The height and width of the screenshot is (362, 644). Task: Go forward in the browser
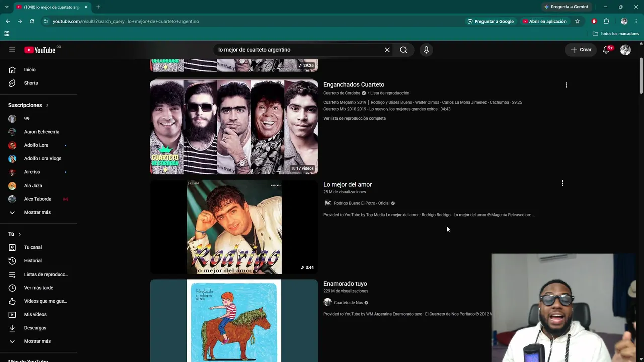20,21
